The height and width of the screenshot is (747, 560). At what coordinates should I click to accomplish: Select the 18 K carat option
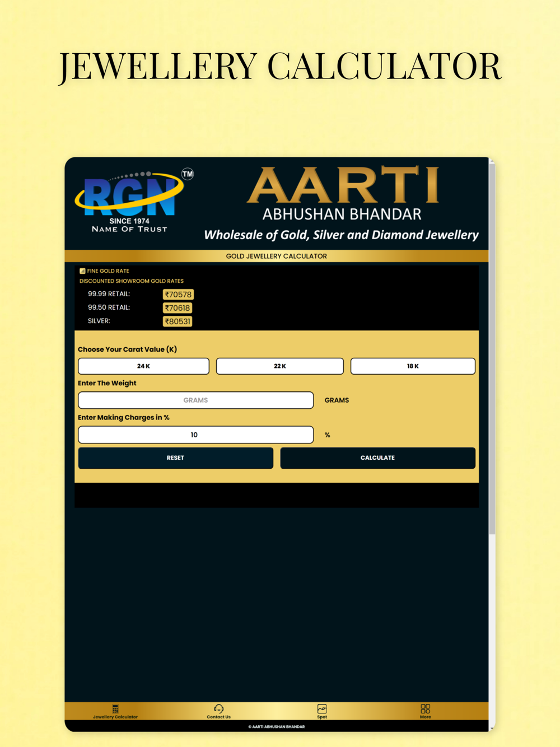413,366
